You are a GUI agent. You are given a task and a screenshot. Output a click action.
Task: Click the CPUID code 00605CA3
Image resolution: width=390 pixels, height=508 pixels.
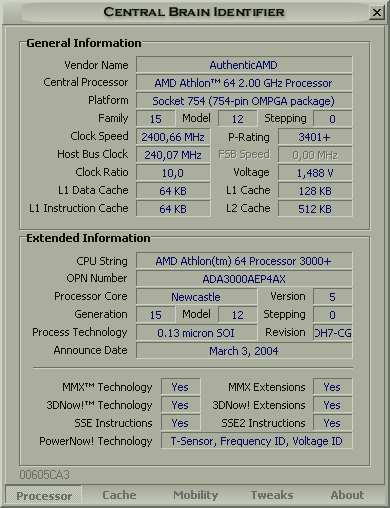tap(44, 475)
